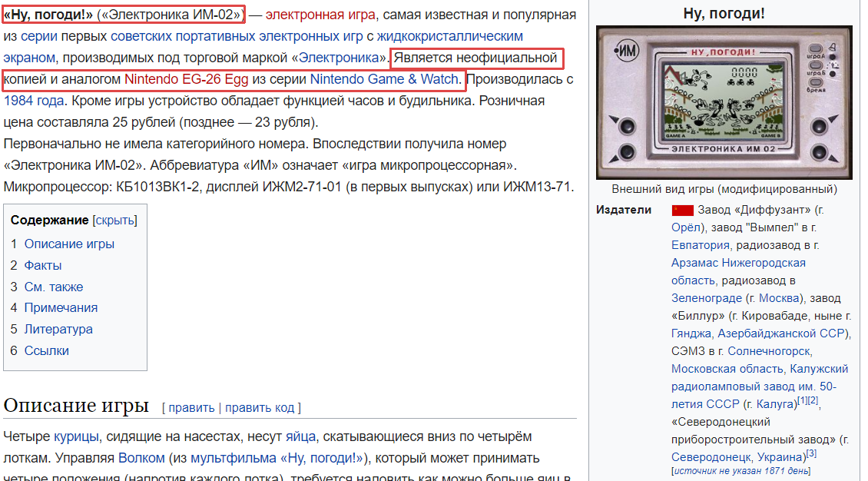868x481 pixels.
Task: Jump to contents item 'Ссылки'
Action: click(47, 351)
